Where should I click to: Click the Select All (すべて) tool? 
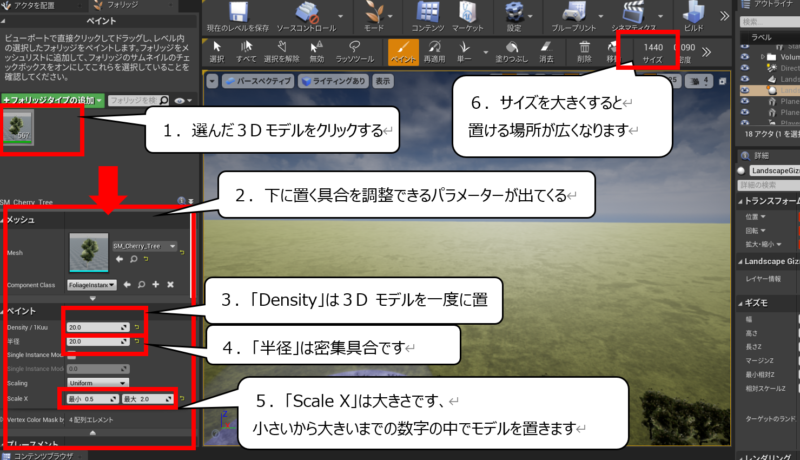point(246,52)
